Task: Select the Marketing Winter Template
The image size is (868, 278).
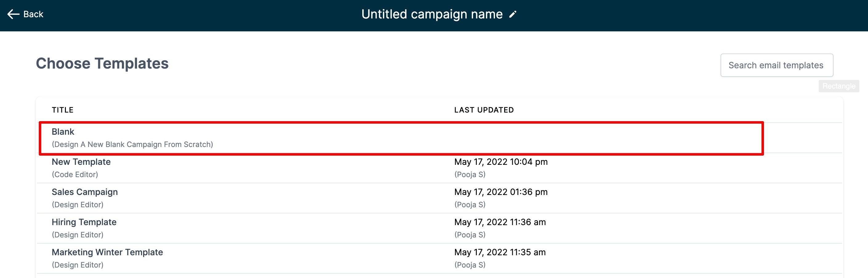Action: click(107, 252)
